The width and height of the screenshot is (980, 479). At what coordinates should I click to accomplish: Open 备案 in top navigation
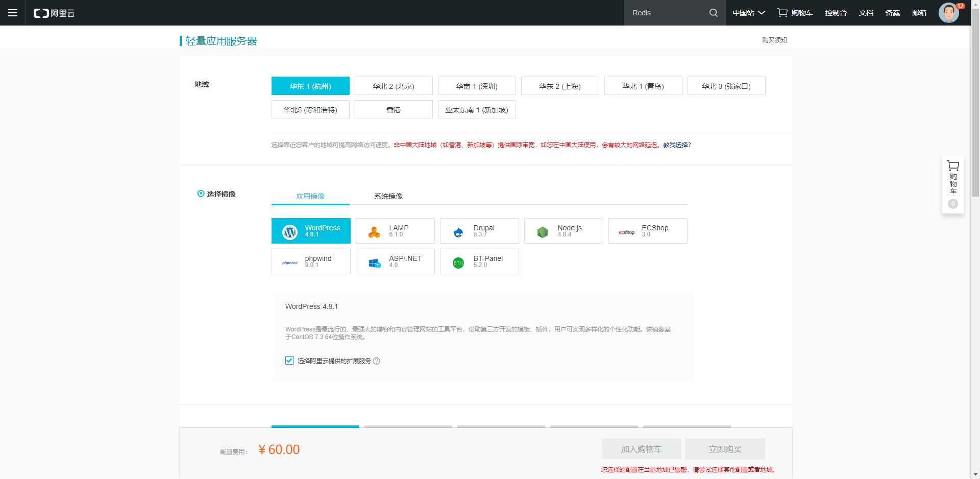pos(893,13)
